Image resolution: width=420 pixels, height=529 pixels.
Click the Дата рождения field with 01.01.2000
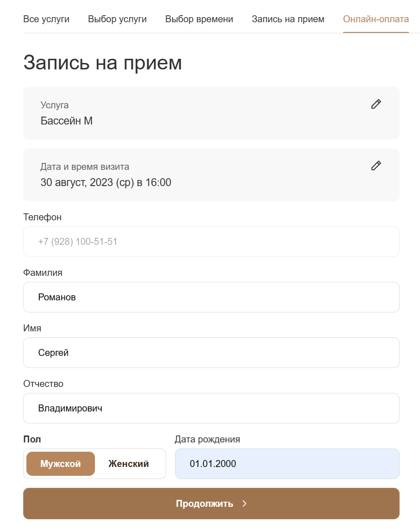click(287, 464)
